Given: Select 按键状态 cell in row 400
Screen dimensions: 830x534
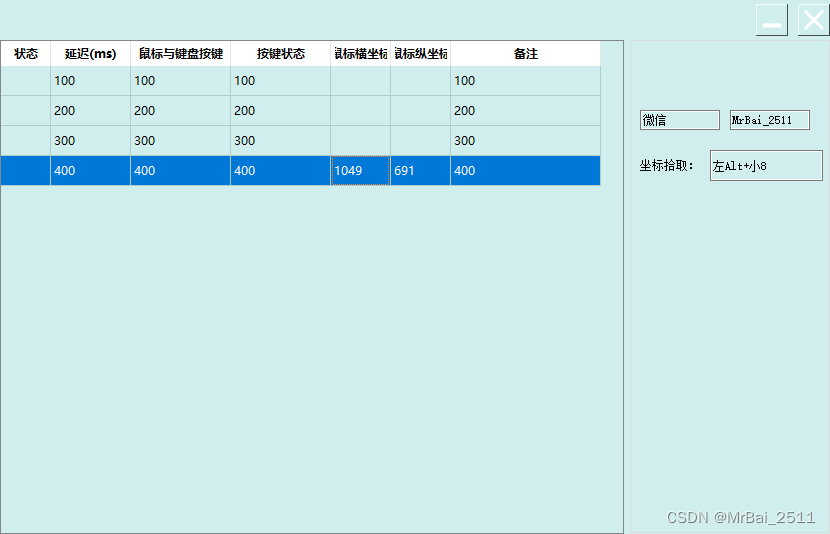Looking at the screenshot, I should pos(281,170).
